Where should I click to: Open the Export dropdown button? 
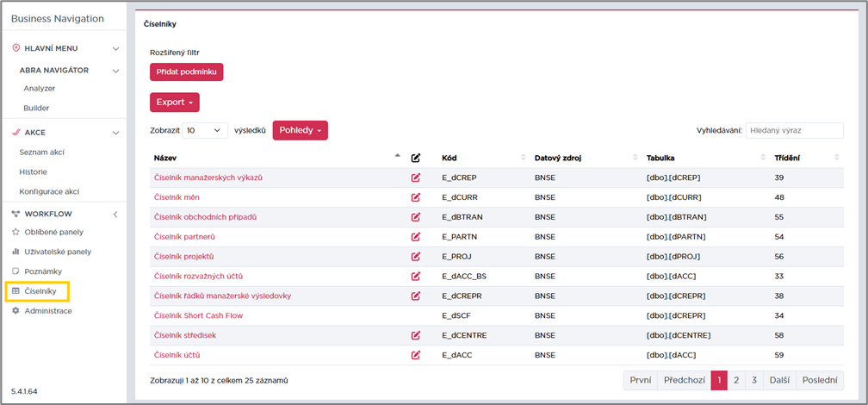(x=174, y=103)
